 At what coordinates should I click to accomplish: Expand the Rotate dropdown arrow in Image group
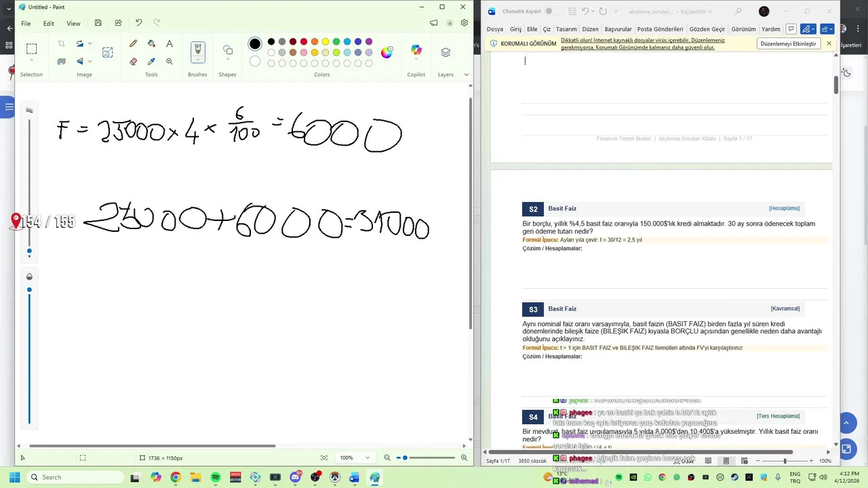pos(90,44)
